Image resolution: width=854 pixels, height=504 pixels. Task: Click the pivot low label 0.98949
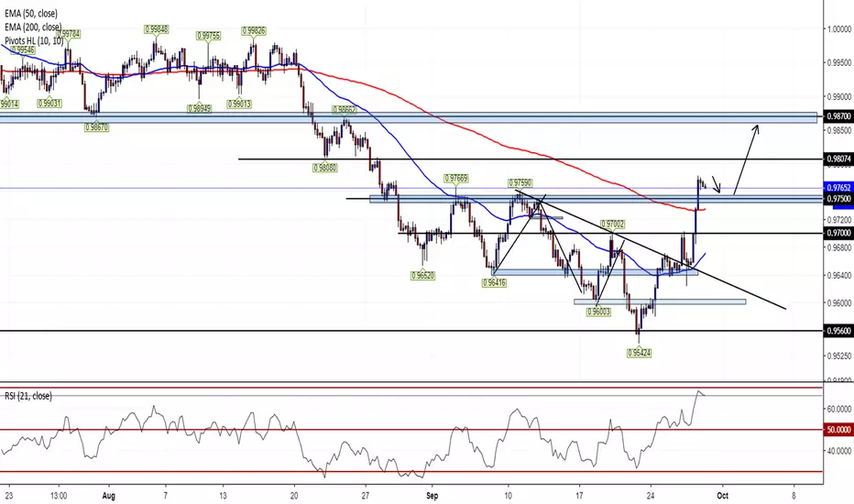coord(200,109)
